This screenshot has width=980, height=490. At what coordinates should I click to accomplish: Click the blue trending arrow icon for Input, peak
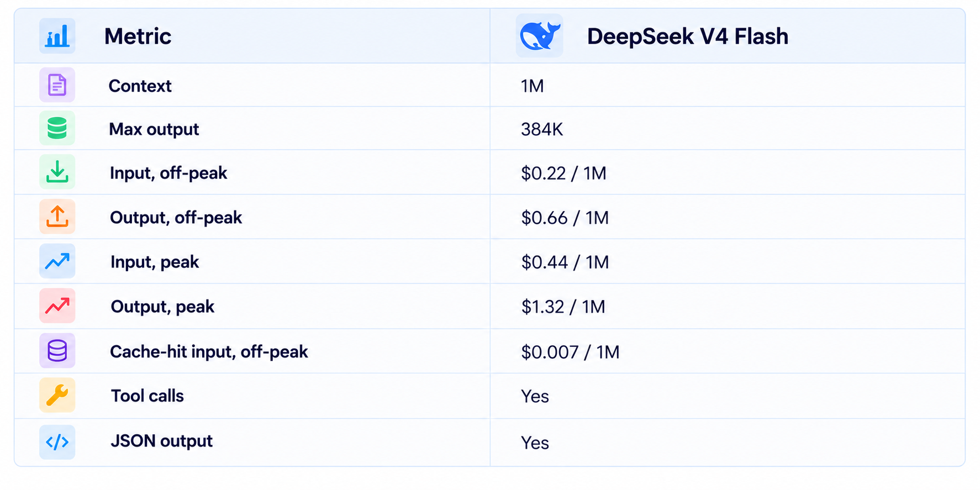point(57,261)
